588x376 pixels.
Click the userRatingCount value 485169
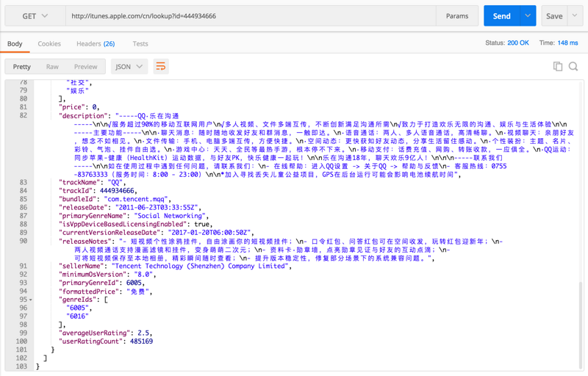pyautogui.click(x=141, y=341)
